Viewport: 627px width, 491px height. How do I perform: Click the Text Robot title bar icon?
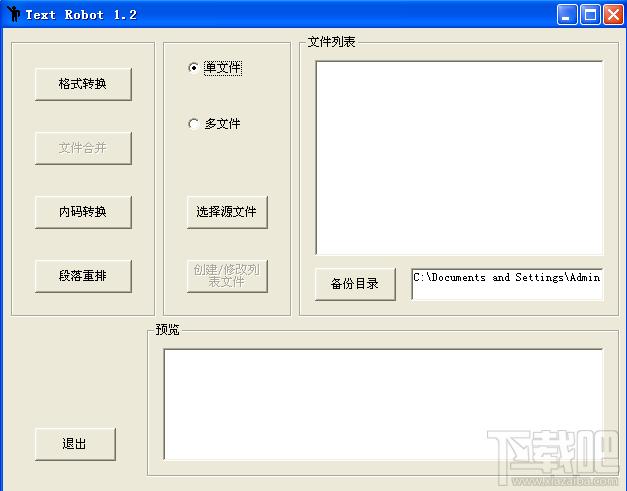coord(14,14)
